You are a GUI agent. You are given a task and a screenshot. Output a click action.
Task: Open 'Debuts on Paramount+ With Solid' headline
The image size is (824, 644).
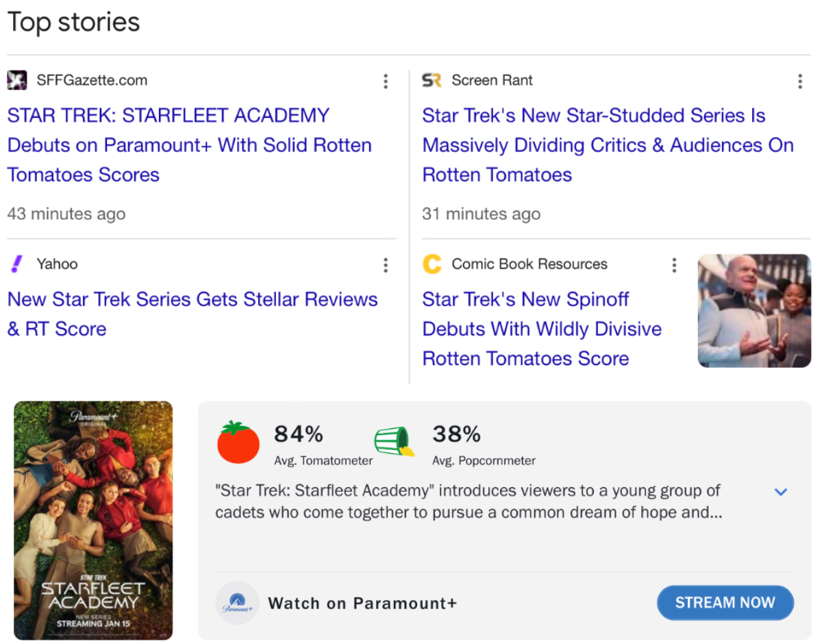(189, 145)
